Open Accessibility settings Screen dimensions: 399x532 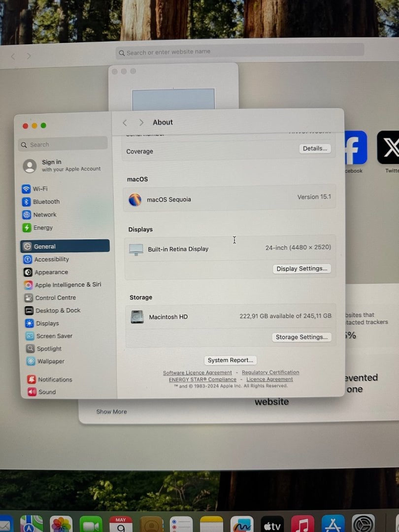point(46,259)
